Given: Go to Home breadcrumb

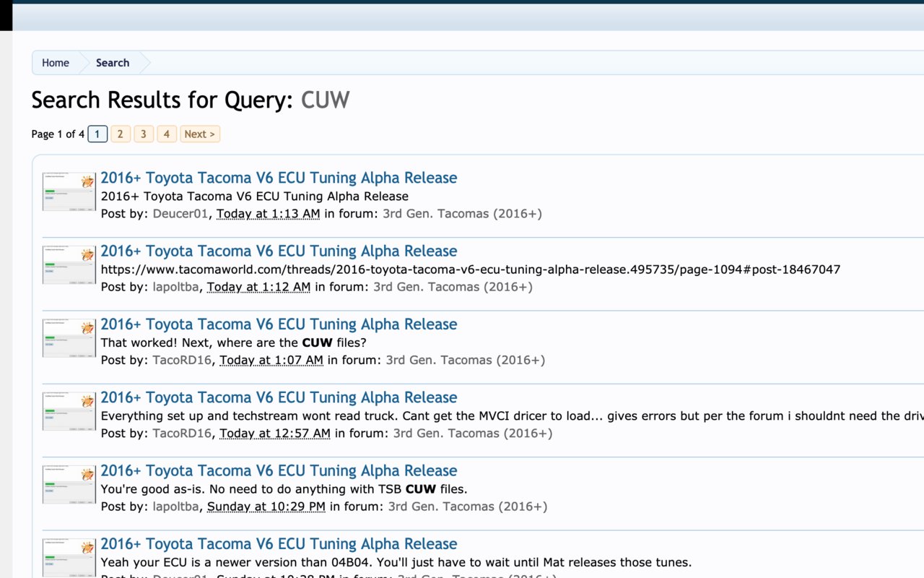Looking at the screenshot, I should (56, 63).
